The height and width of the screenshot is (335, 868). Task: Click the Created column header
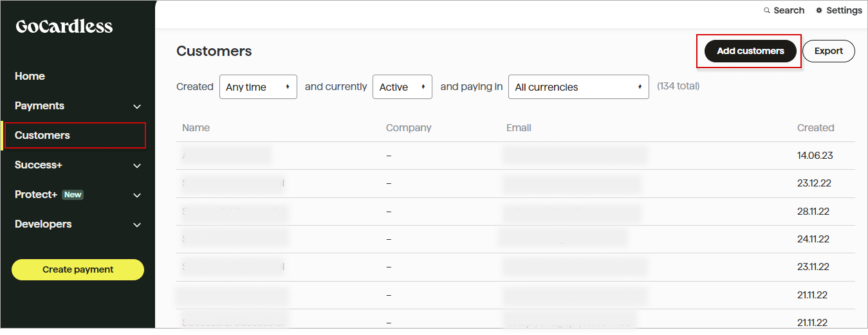[815, 128]
